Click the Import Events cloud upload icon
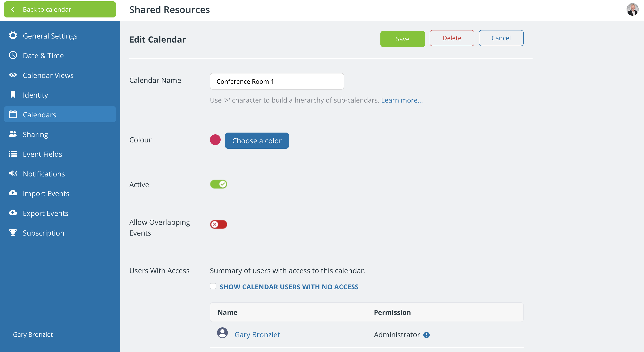This screenshot has height=352, width=644. pos(13,193)
